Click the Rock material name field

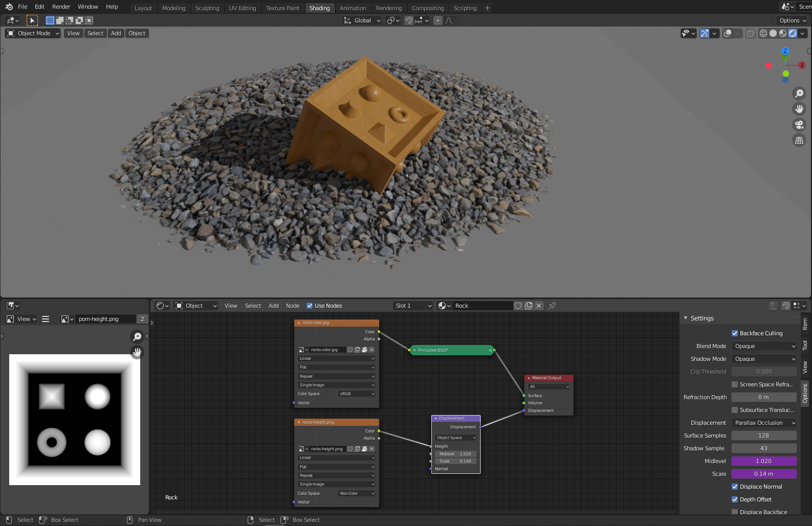pos(481,306)
